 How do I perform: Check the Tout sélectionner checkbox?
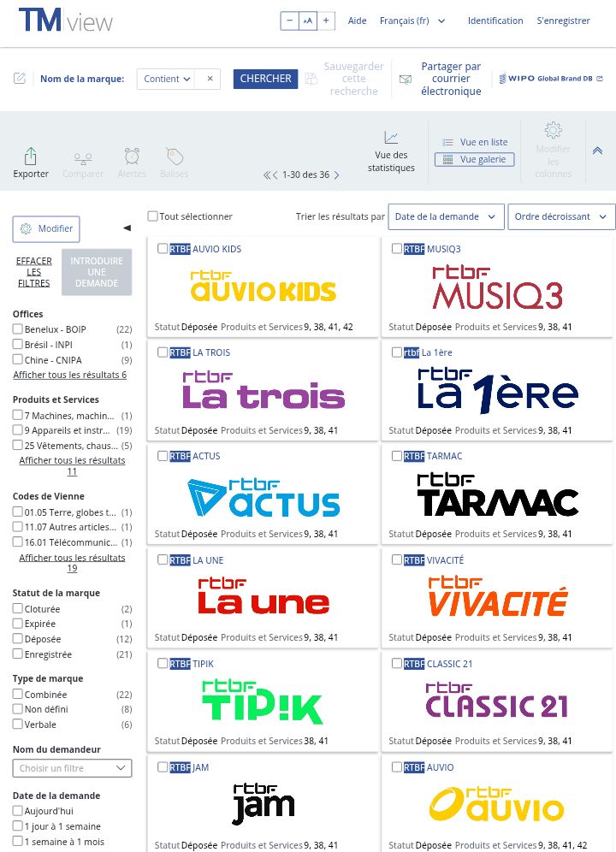[153, 216]
